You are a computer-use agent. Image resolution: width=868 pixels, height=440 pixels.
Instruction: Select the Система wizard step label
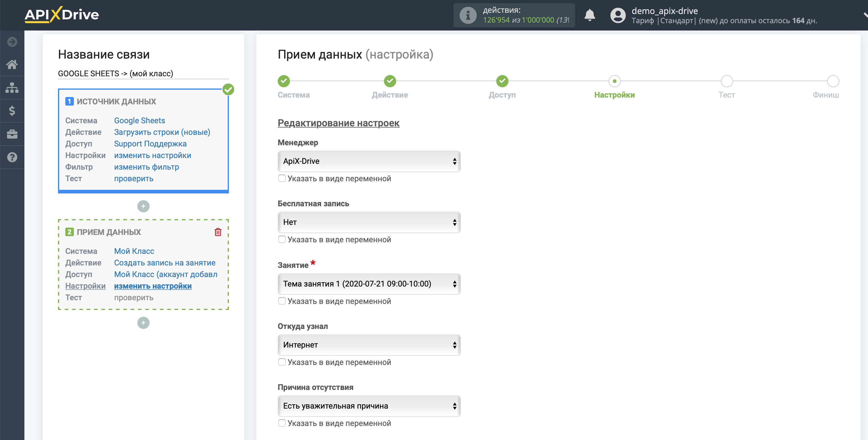pyautogui.click(x=294, y=95)
